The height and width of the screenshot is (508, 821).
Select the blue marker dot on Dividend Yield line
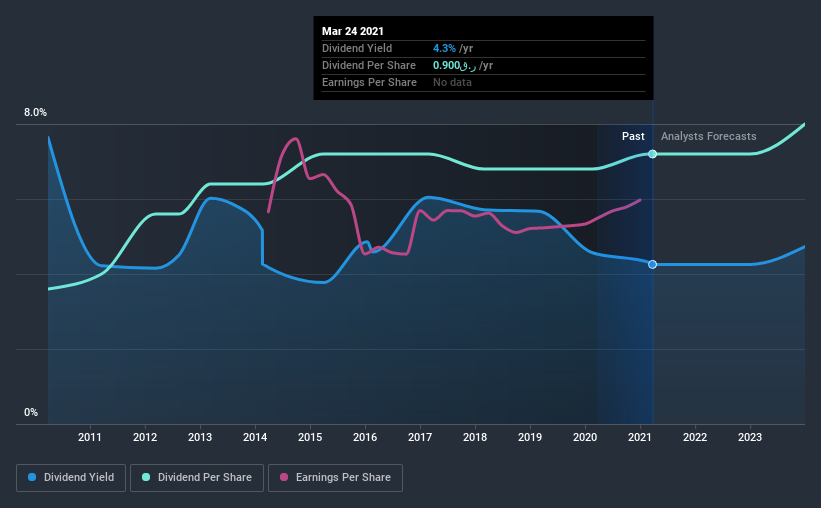tap(652, 264)
